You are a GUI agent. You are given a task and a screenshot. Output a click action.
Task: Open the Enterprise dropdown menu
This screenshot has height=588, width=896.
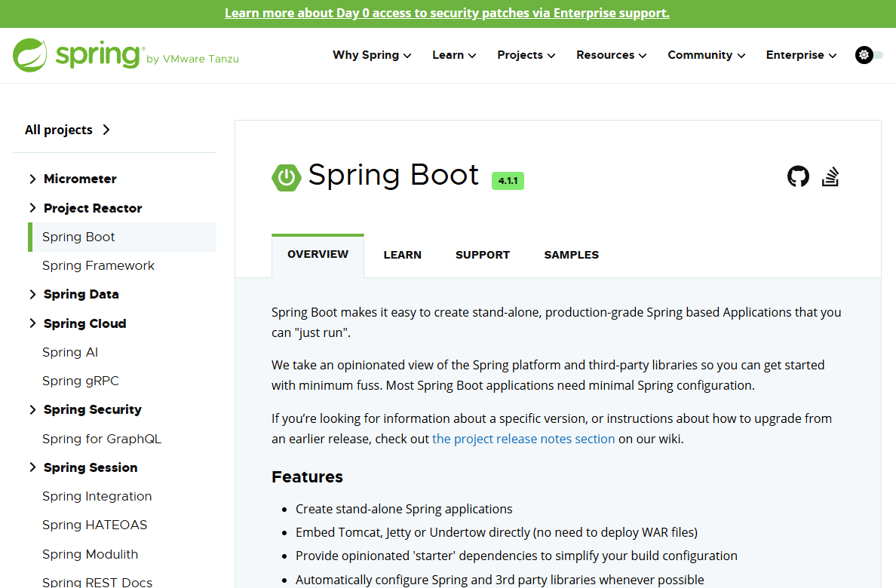(x=801, y=55)
